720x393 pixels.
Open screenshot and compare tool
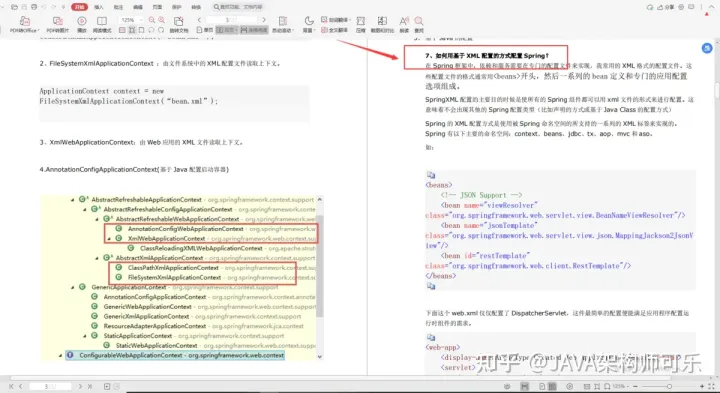click(382, 24)
